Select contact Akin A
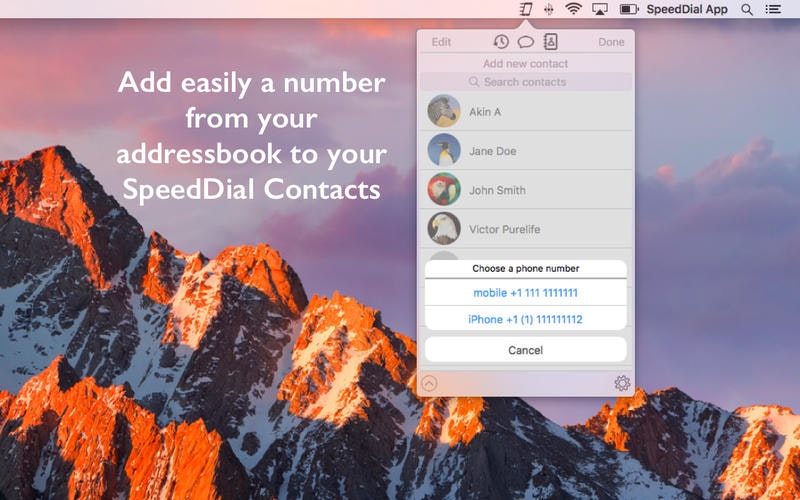Viewport: 800px width, 500px height. tap(526, 111)
